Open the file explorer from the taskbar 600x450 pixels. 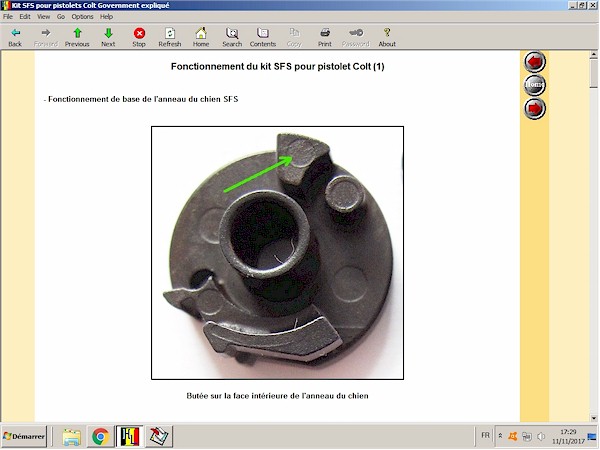pyautogui.click(x=72, y=436)
